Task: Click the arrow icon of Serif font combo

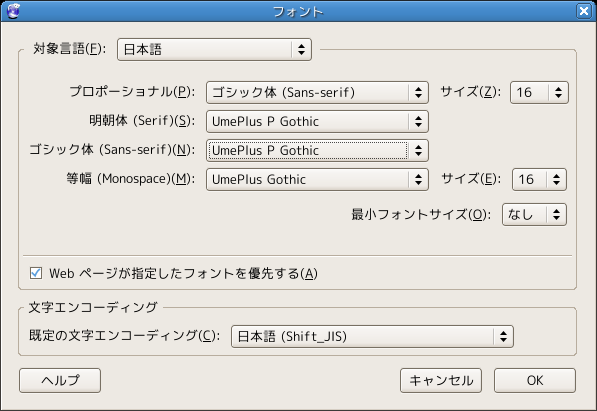Action: click(x=418, y=122)
